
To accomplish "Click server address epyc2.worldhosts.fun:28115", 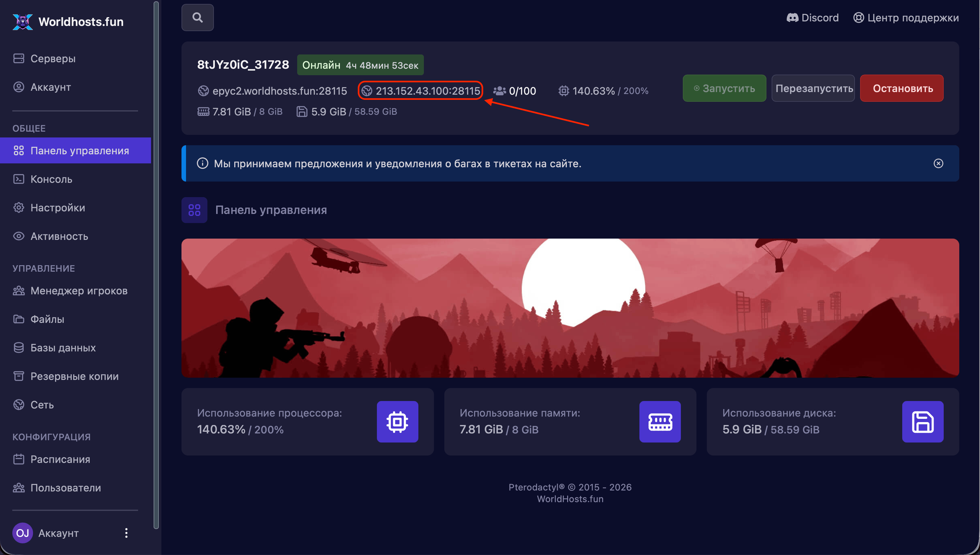I will (x=280, y=91).
